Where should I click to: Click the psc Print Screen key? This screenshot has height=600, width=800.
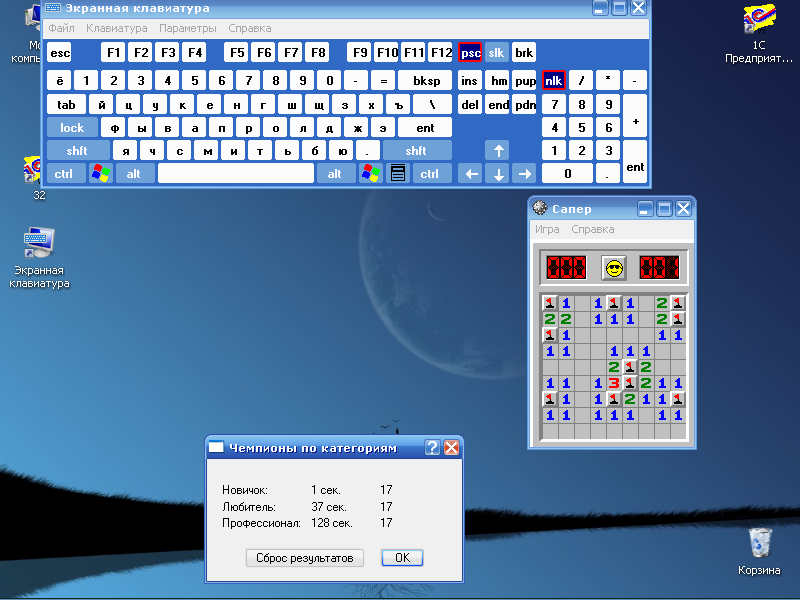click(x=470, y=53)
